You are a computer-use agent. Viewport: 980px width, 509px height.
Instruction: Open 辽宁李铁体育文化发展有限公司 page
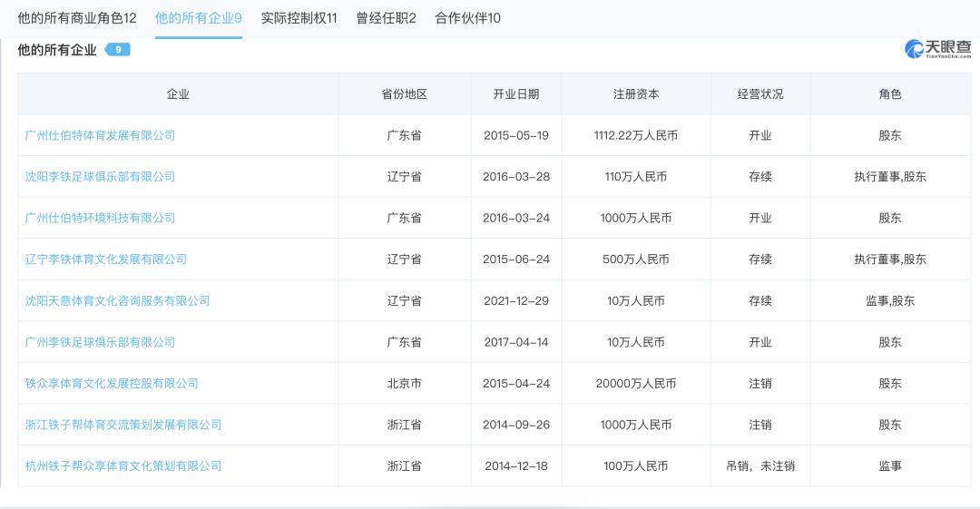click(x=106, y=259)
